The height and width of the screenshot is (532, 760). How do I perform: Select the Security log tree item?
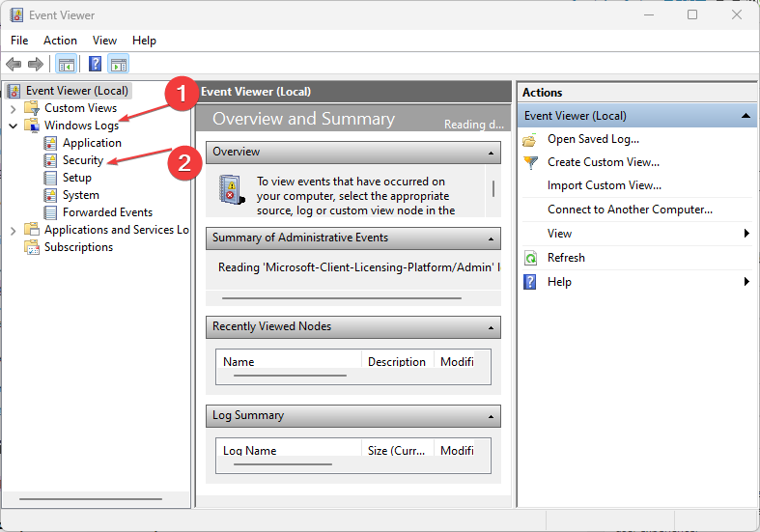point(83,160)
